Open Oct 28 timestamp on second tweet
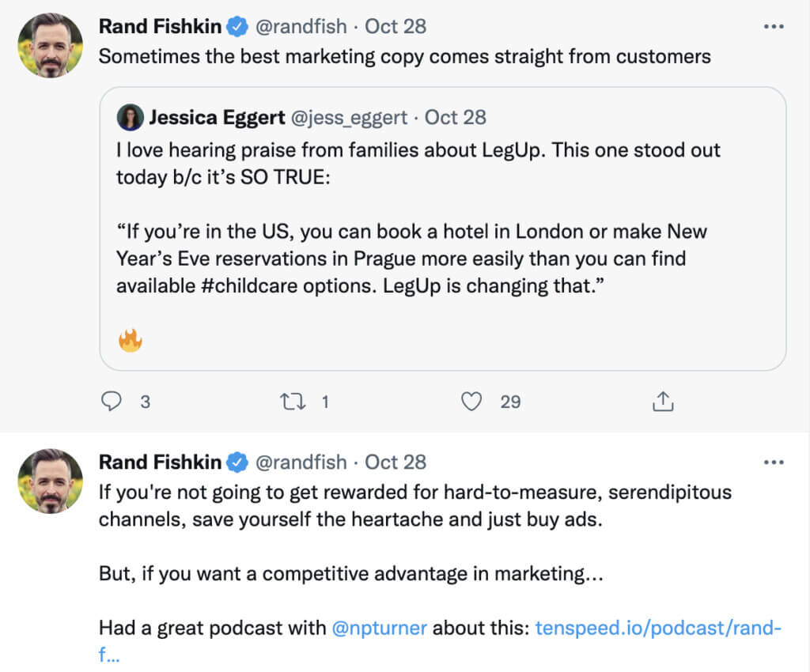 click(x=396, y=462)
